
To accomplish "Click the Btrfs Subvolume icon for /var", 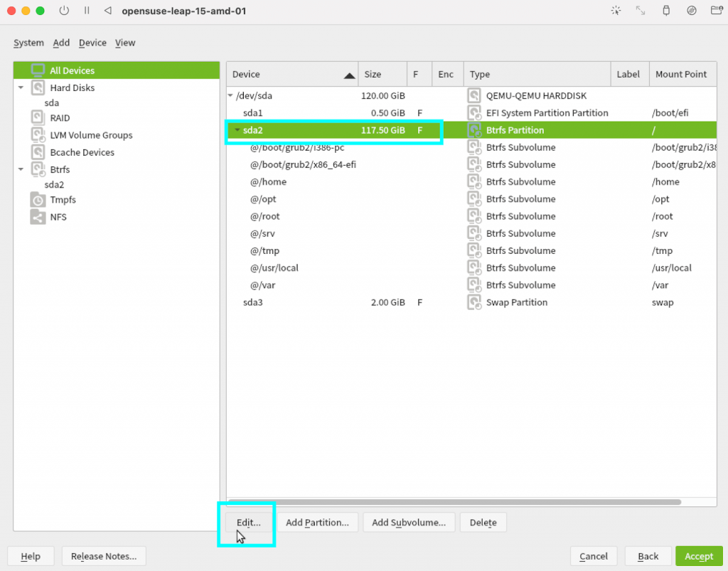I will pyautogui.click(x=474, y=285).
